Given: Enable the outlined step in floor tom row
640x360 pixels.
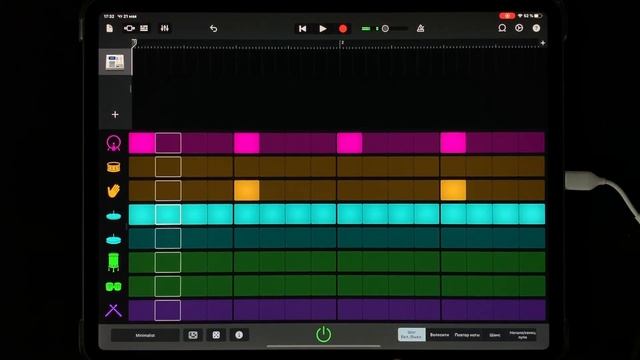Looking at the screenshot, I should [x=168, y=262].
